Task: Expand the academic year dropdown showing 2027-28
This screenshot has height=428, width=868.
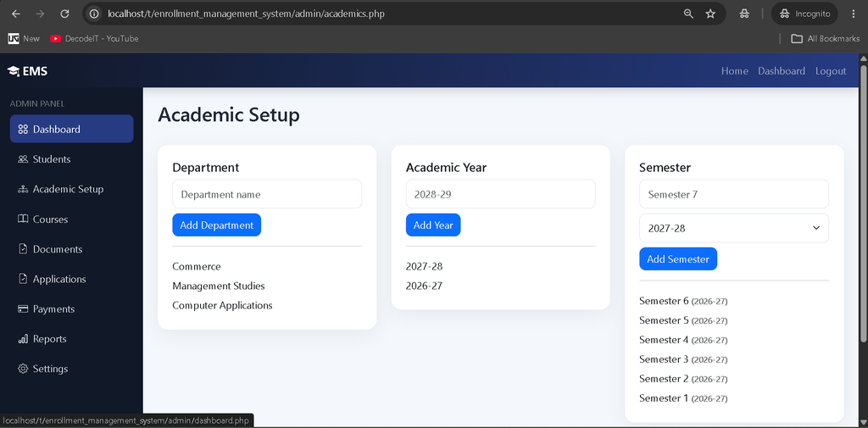Action: [x=734, y=228]
